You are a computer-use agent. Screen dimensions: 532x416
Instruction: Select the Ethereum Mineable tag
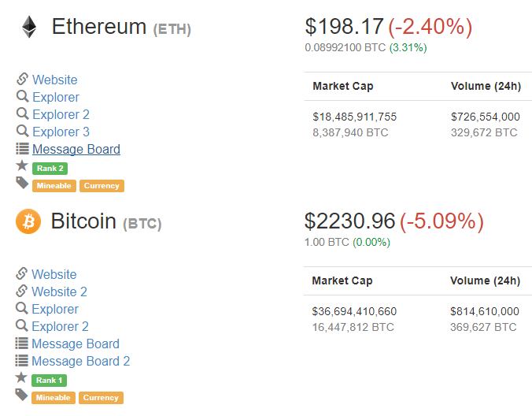[x=54, y=186]
